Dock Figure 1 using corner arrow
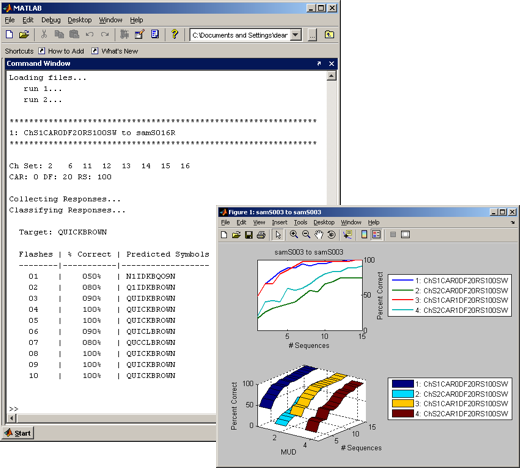 pos(513,222)
